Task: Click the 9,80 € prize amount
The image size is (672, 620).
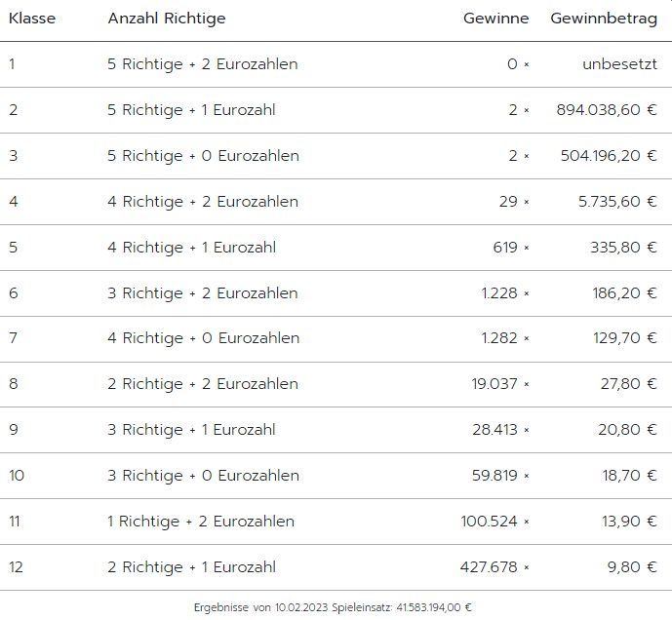Action: coord(632,567)
